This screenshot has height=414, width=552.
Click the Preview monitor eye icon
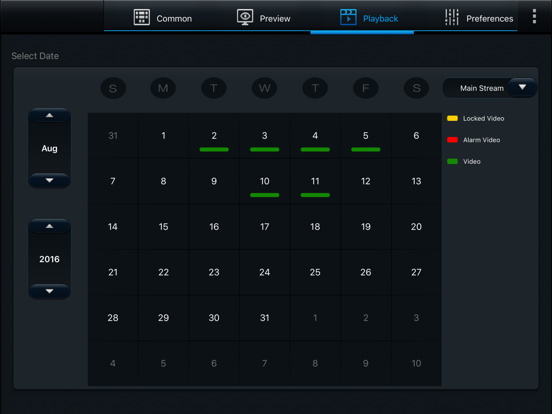(x=245, y=17)
